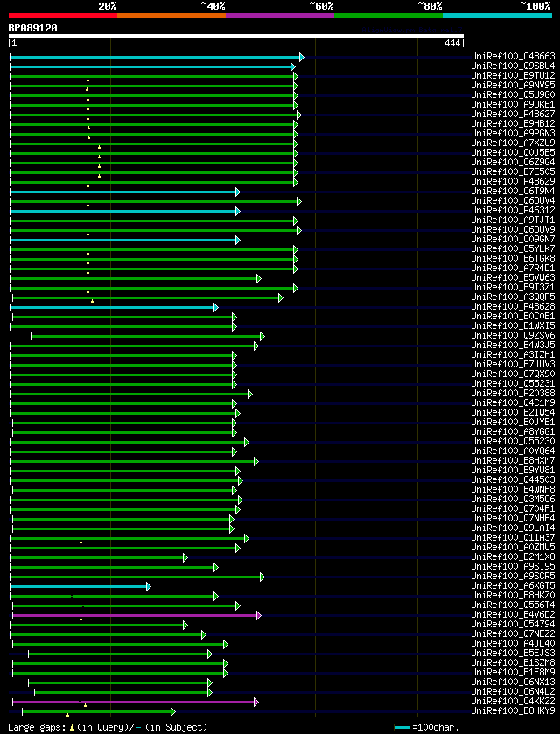Click the green alignment bar for UniRef100_Q9ZSV6

click(146, 336)
